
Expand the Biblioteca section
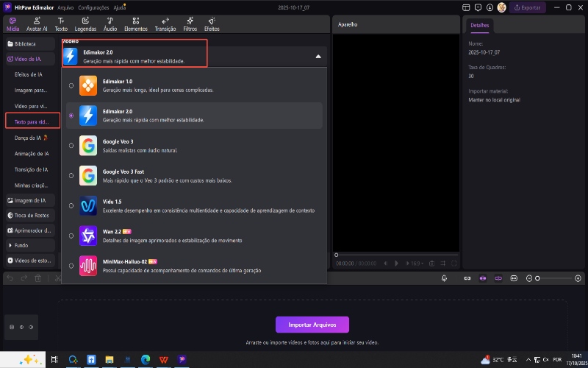pos(30,44)
